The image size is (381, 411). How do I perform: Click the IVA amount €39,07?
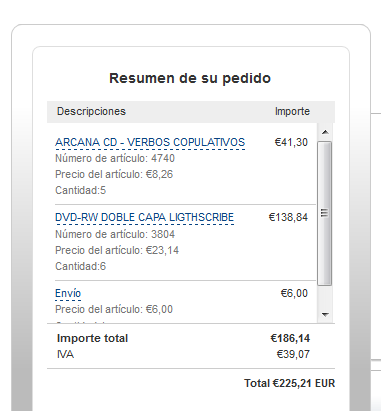[x=293, y=354]
